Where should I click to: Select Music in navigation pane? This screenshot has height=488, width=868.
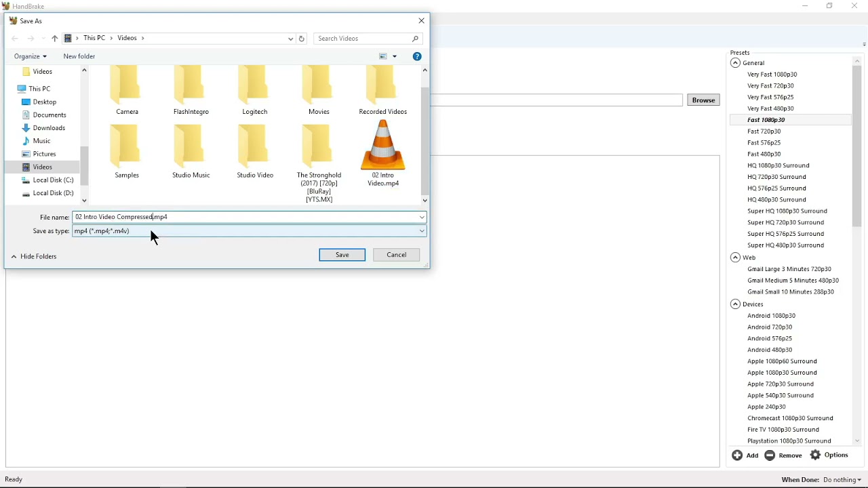point(36,141)
